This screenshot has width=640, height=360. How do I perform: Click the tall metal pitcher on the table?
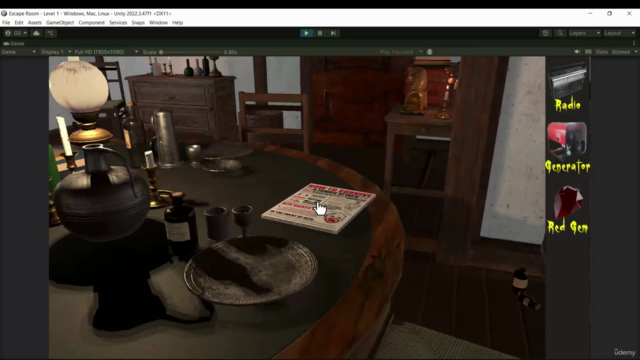click(166, 139)
